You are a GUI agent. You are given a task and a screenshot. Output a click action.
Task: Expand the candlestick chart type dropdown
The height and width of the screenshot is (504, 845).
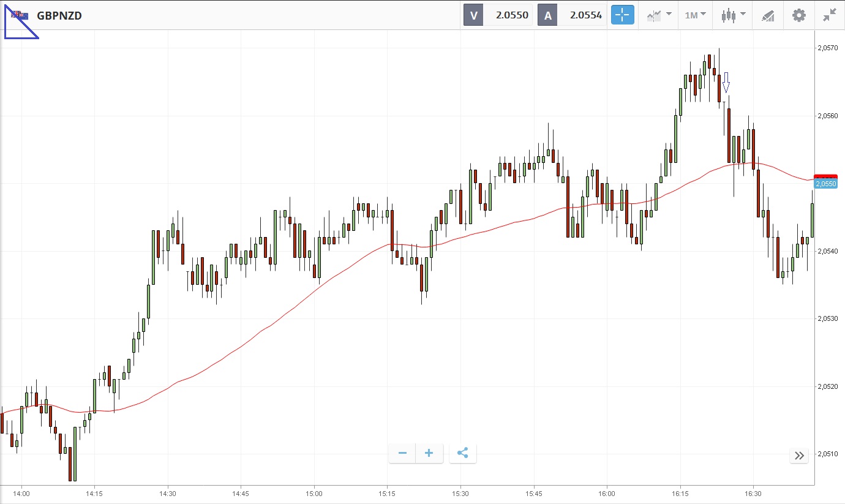click(x=733, y=15)
